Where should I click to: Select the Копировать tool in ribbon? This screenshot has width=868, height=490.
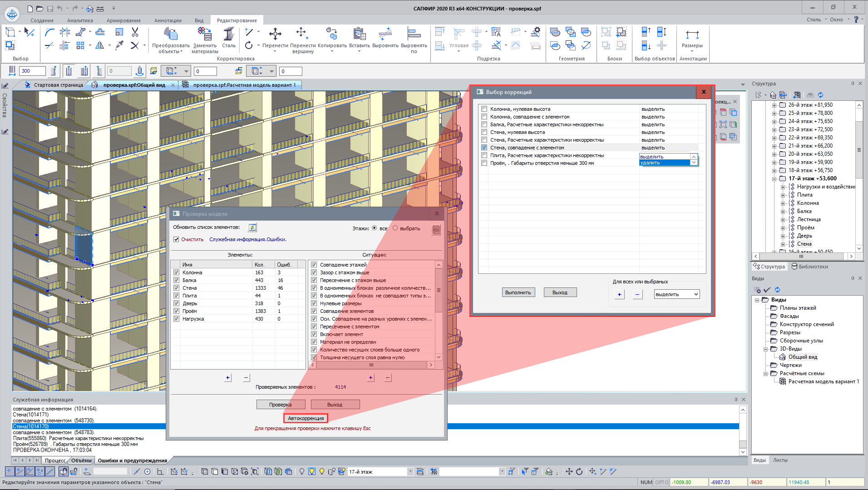pyautogui.click(x=332, y=34)
